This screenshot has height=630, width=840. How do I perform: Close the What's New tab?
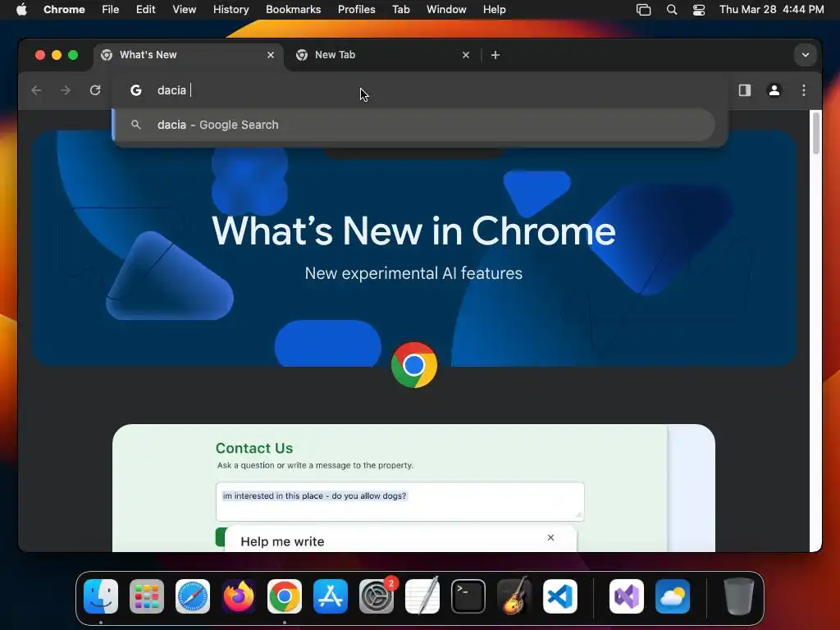click(x=271, y=55)
